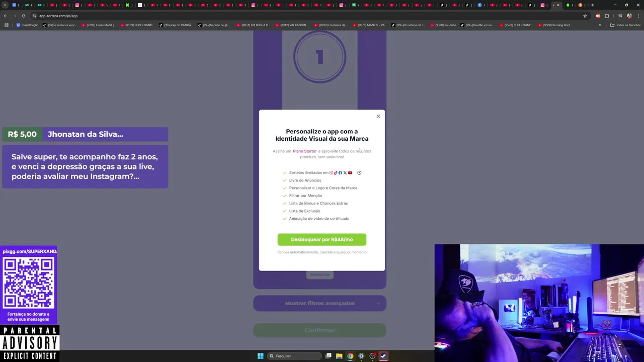
Task: Open '(9580) Burning Bord...' bookmark
Action: [x=555, y=25]
